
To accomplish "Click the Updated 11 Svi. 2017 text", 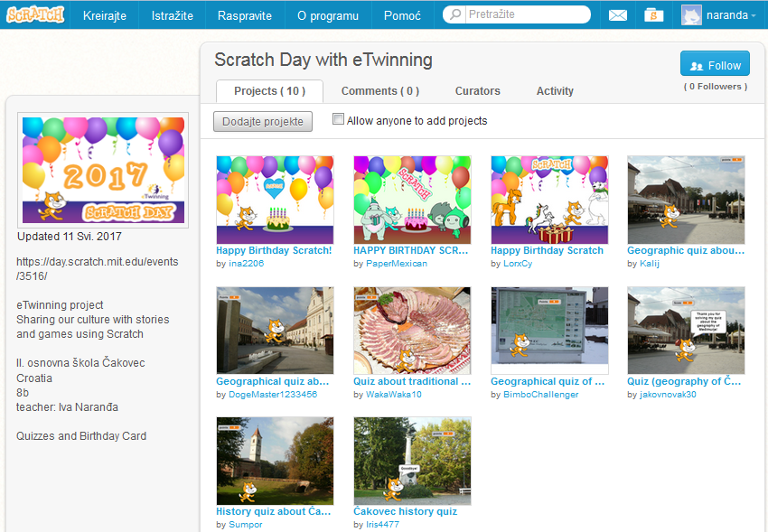I will coord(70,237).
